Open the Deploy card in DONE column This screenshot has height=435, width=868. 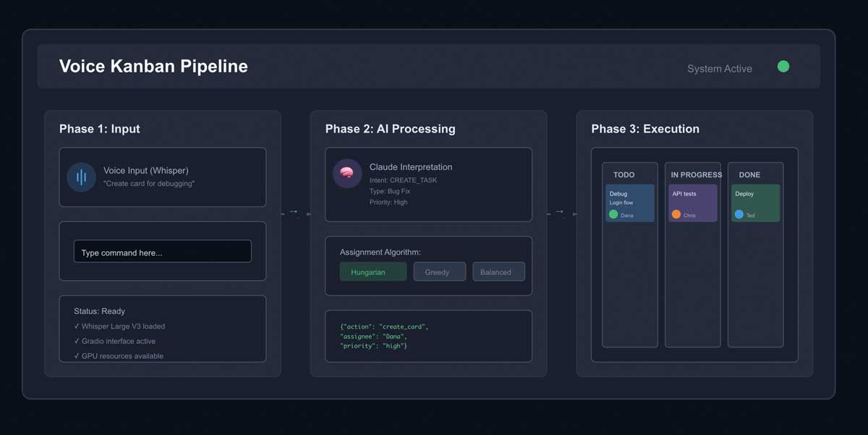pos(755,203)
